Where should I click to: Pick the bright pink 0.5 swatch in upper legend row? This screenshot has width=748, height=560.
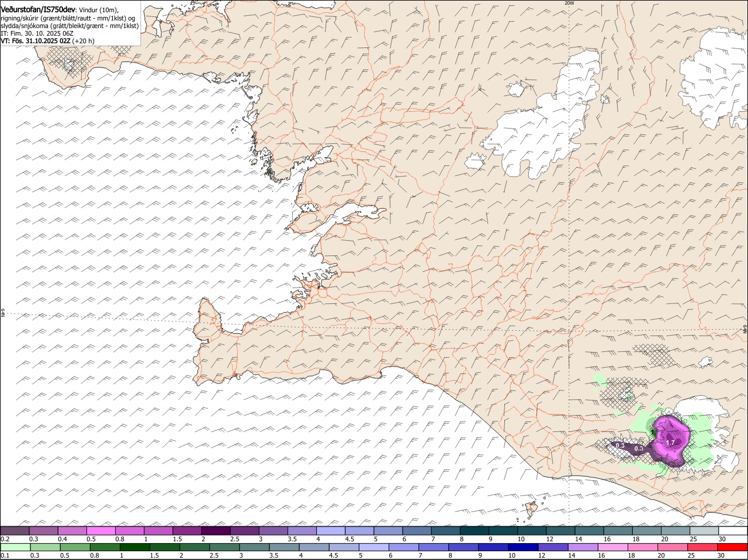click(x=101, y=531)
